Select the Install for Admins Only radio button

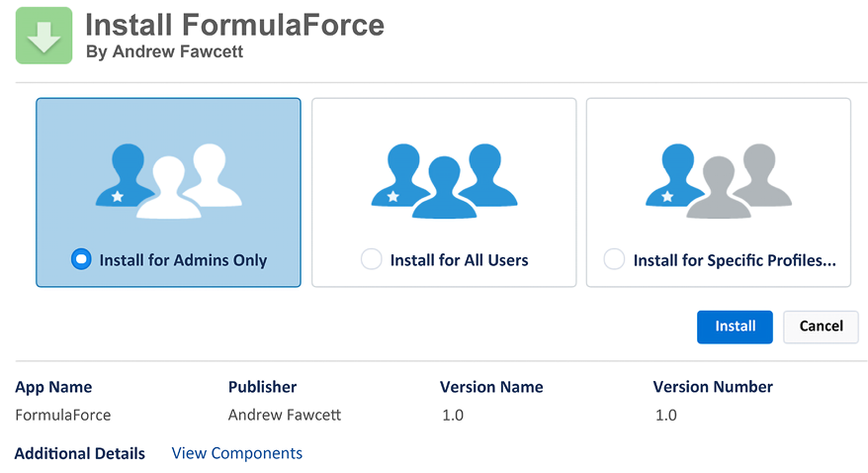point(81,259)
